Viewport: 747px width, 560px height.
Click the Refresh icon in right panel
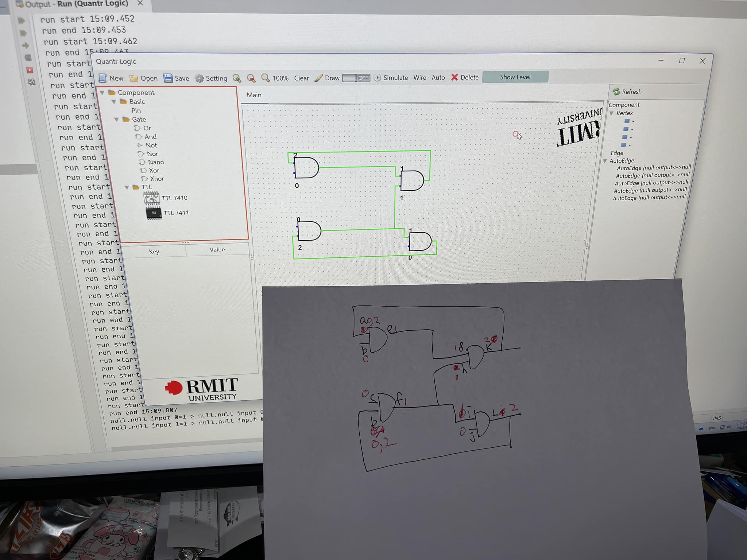(616, 92)
